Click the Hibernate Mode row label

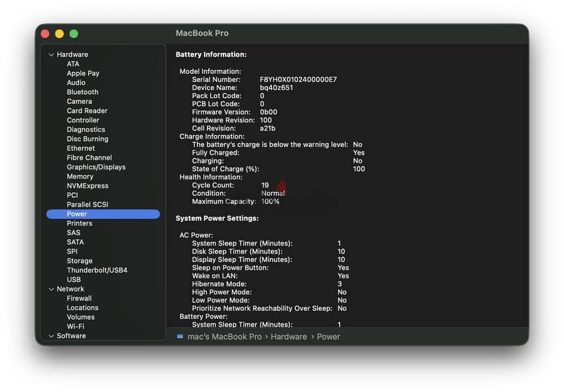[x=219, y=284]
